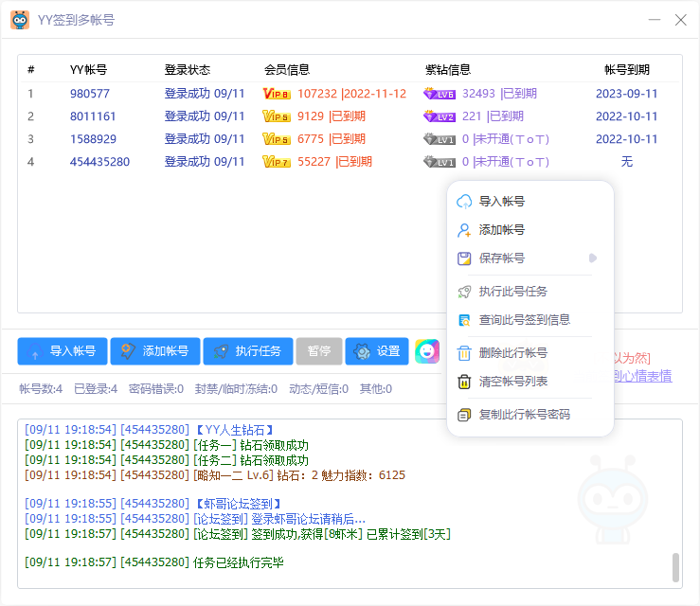Select 删除此行帐号 menu entry

(530, 353)
